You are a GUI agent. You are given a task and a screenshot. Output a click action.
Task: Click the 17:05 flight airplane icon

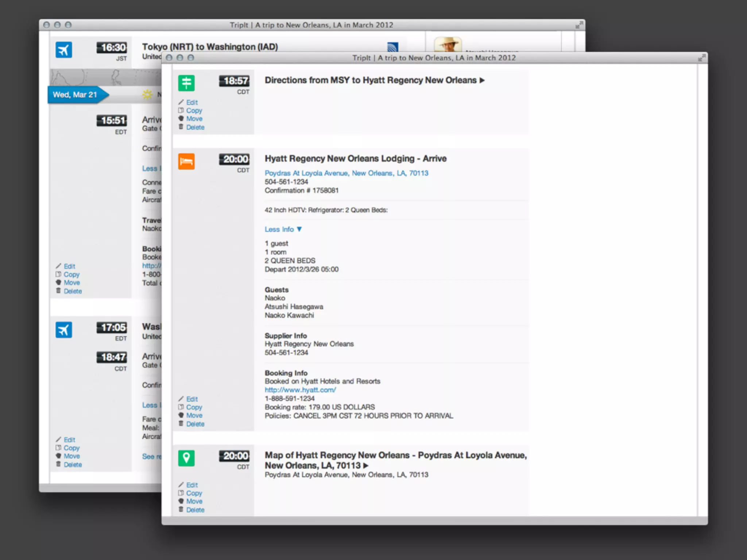click(x=64, y=330)
